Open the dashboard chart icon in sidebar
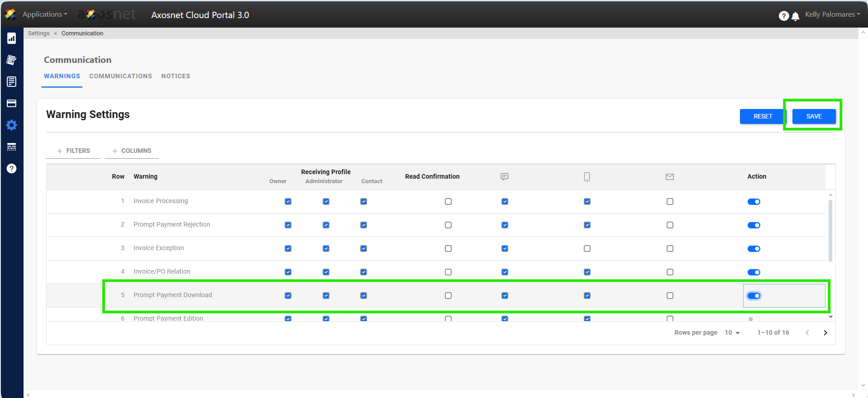 click(12, 38)
